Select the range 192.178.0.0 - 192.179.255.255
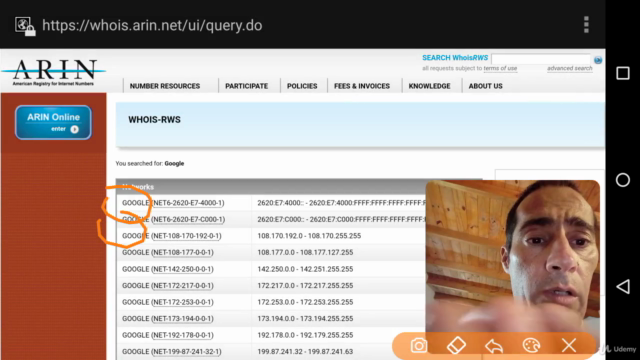 point(305,336)
